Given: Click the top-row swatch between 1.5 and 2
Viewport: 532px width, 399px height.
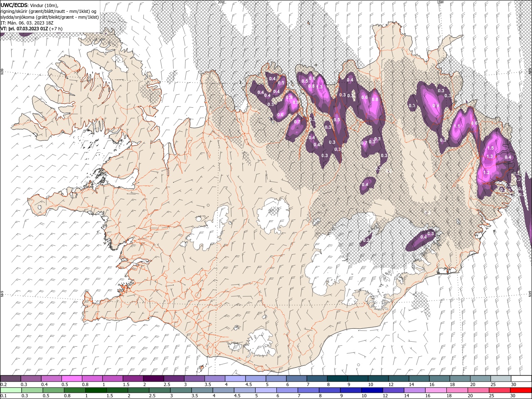Looking at the screenshot, I should pyautogui.click(x=133, y=379).
